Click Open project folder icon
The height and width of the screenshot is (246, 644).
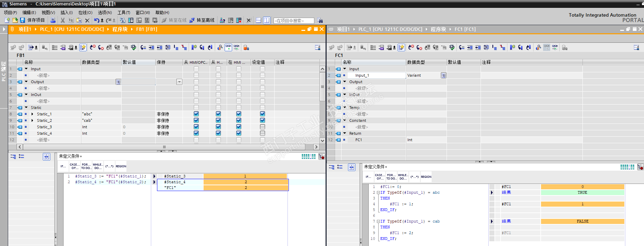coord(15,20)
